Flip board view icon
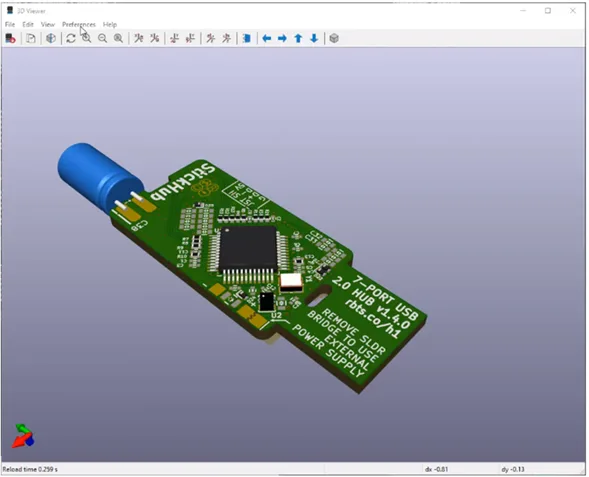Viewport: 589px width, 477px height. click(246, 38)
